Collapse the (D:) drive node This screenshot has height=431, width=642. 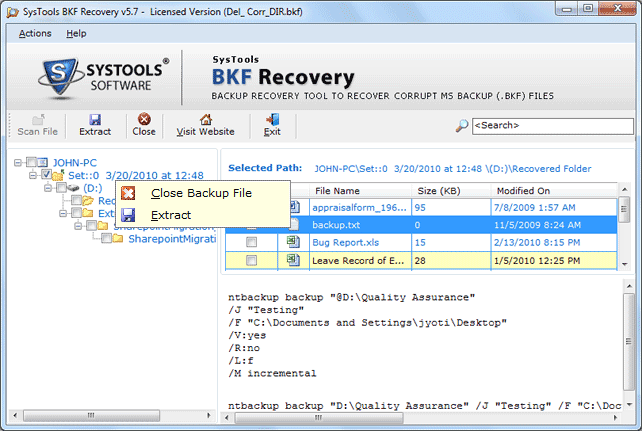click(x=48, y=188)
